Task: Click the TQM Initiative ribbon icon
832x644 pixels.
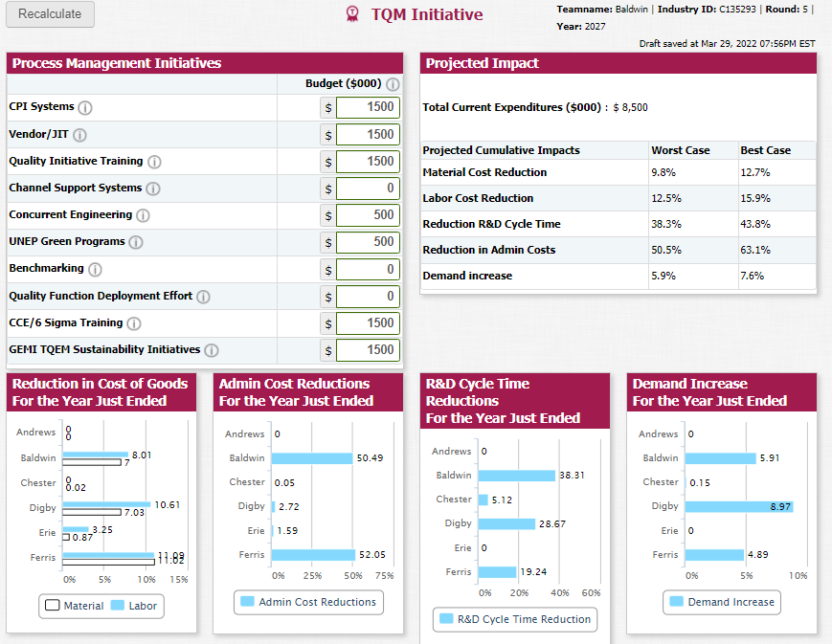Action: click(352, 13)
